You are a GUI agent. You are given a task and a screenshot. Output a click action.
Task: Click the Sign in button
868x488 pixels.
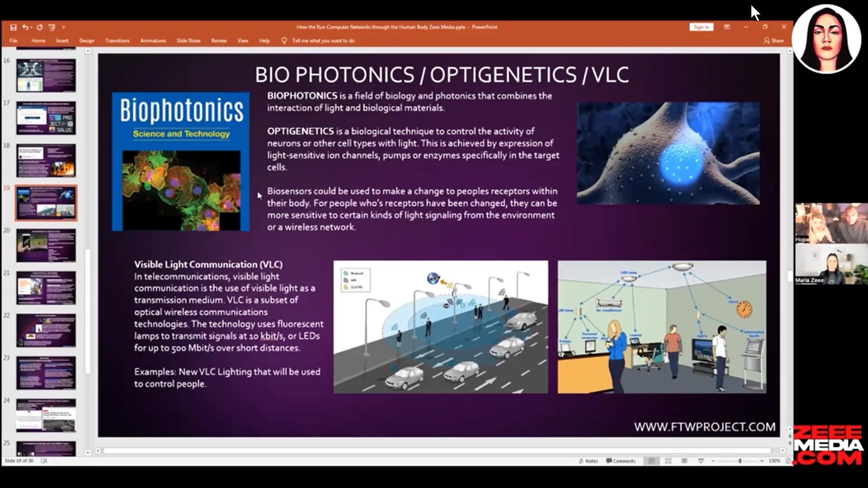[x=701, y=27]
